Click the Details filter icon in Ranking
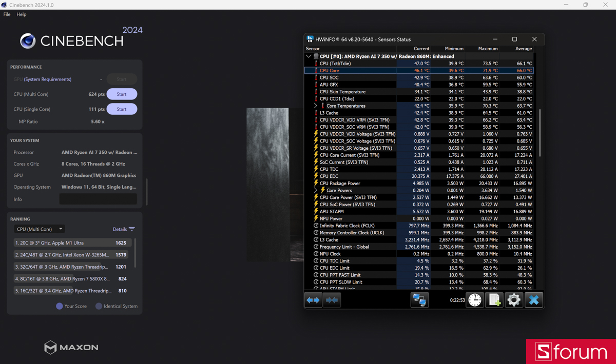The height and width of the screenshot is (364, 616). click(132, 229)
